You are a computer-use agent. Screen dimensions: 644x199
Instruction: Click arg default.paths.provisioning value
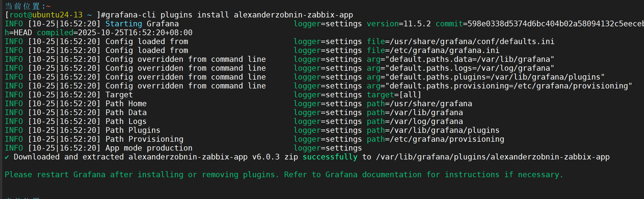pos(500,86)
